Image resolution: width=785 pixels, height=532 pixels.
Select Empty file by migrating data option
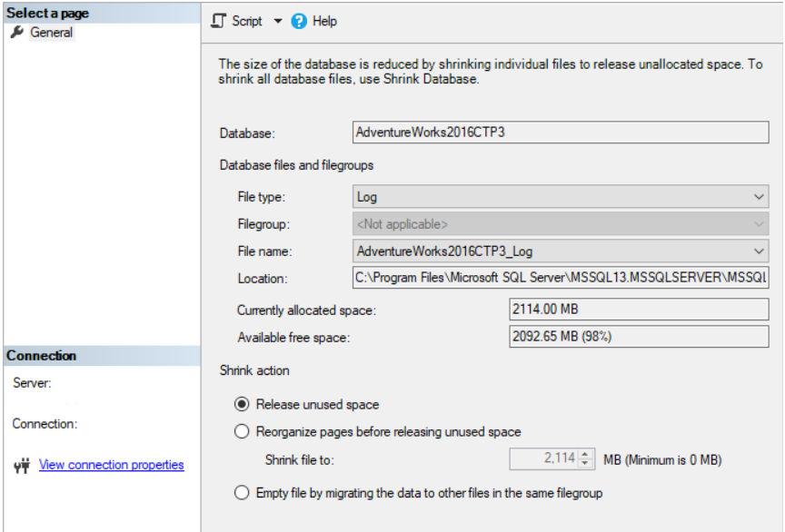242,493
